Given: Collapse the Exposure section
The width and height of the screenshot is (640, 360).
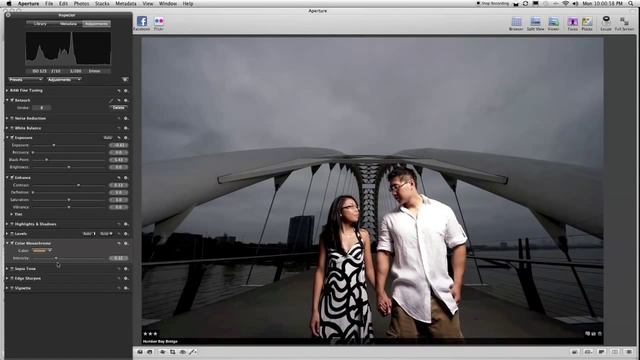Looking at the screenshot, I should point(7,138).
